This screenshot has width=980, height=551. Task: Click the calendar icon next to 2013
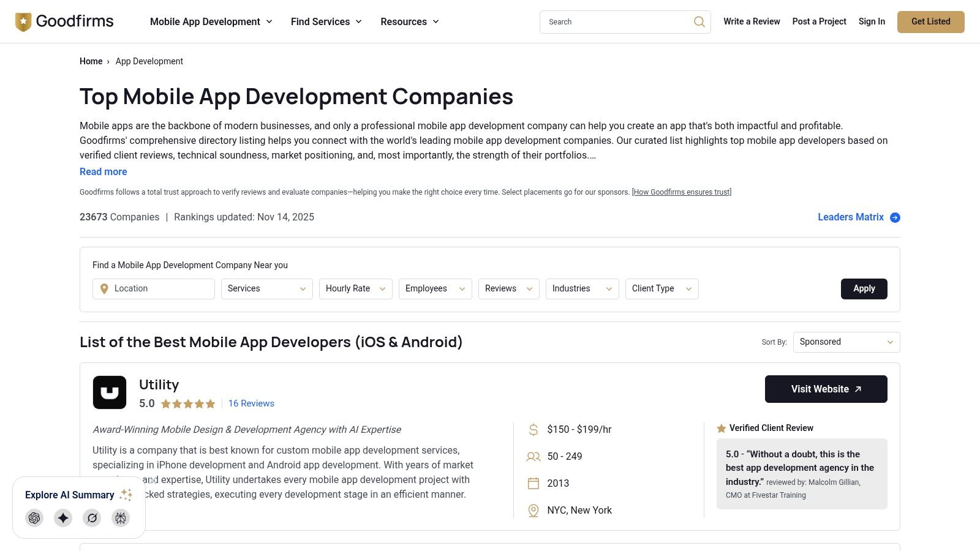point(533,483)
